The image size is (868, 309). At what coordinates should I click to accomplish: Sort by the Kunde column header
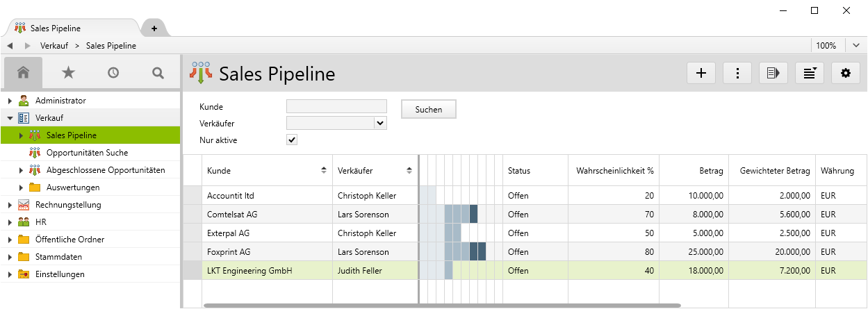267,170
